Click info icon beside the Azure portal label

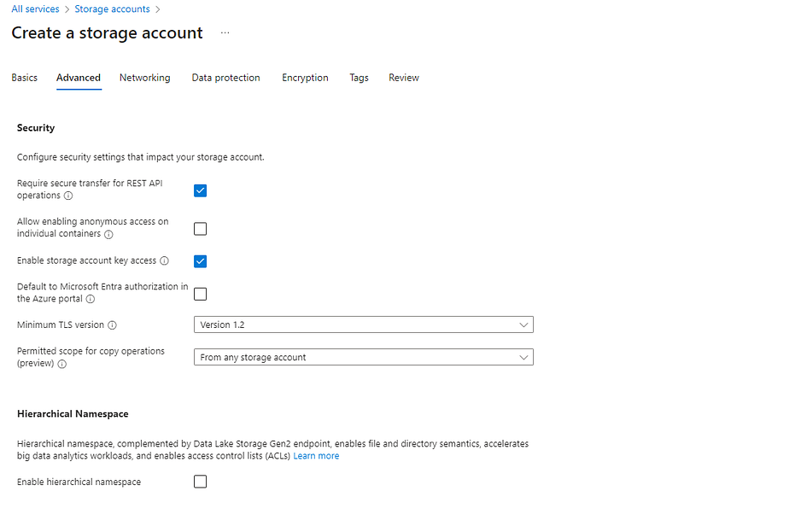coord(90,300)
